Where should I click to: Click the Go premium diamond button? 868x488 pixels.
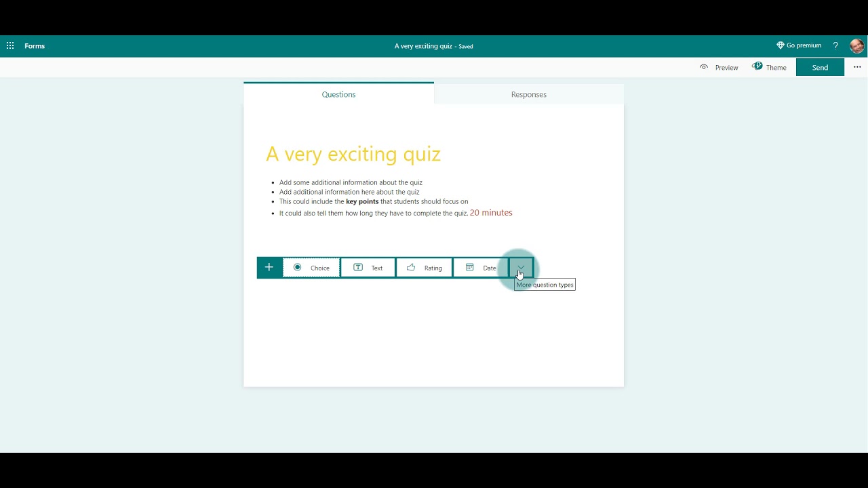pos(799,45)
